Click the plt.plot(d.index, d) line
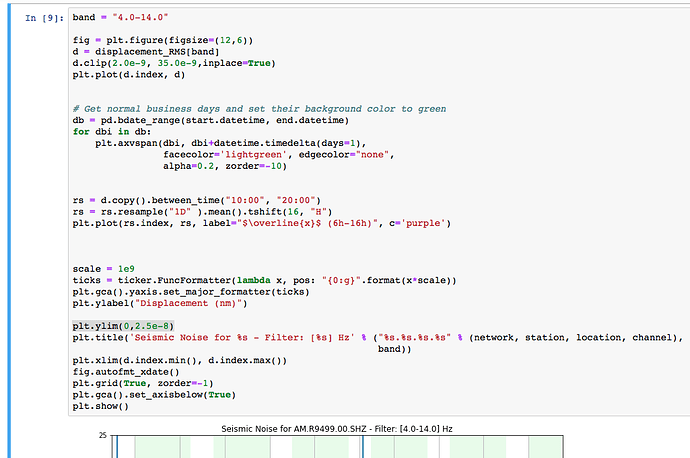 [129, 74]
